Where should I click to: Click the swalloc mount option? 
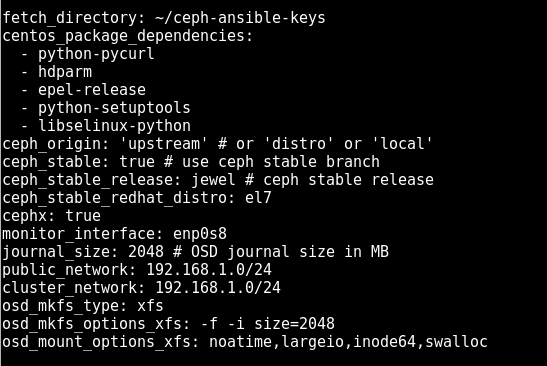[x=456, y=342]
